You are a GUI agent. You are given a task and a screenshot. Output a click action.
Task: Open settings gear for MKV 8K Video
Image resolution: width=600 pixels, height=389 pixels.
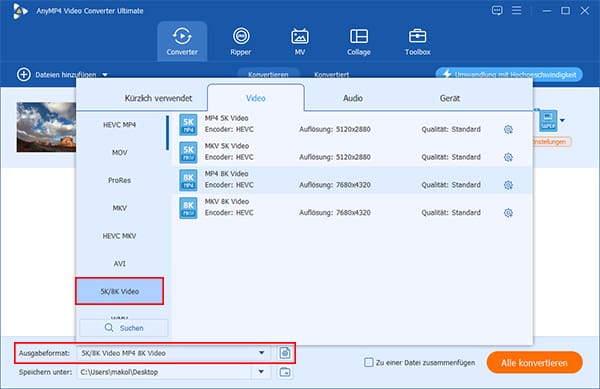(x=508, y=213)
